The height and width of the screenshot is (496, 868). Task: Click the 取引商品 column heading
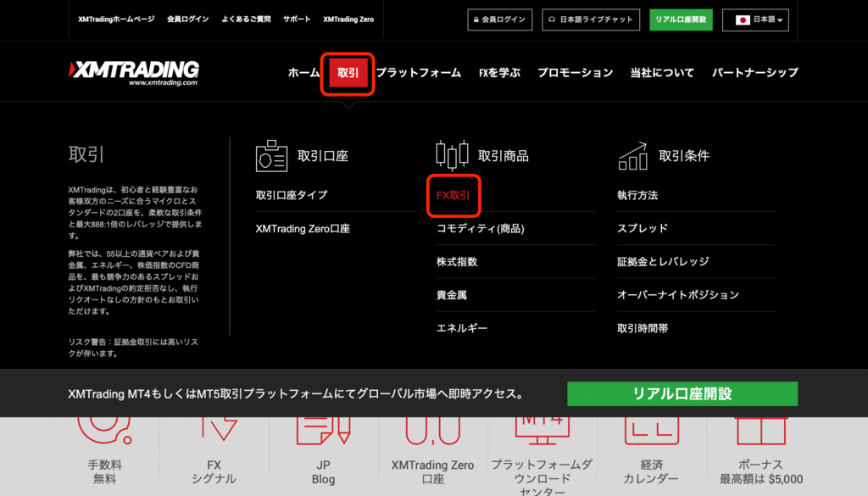pyautogui.click(x=504, y=156)
